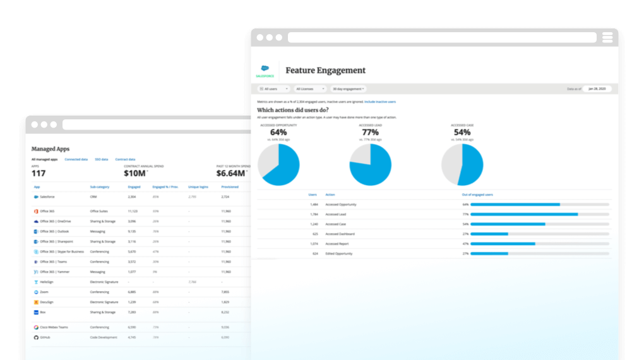644x360 pixels.
Task: Click the Edited Opportunity action row text
Action: pyautogui.click(x=339, y=253)
